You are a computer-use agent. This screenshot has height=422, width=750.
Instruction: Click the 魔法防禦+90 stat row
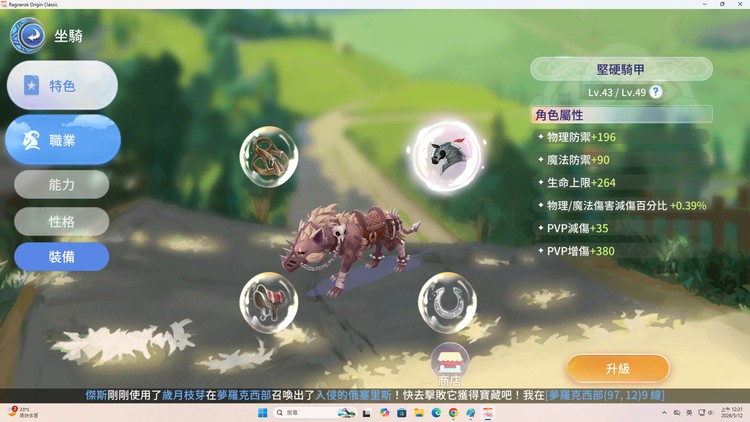point(621,160)
